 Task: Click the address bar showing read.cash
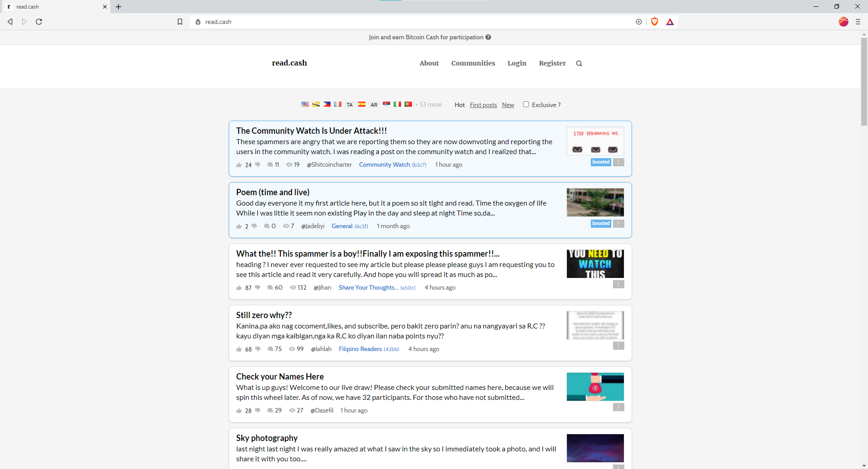[416, 22]
